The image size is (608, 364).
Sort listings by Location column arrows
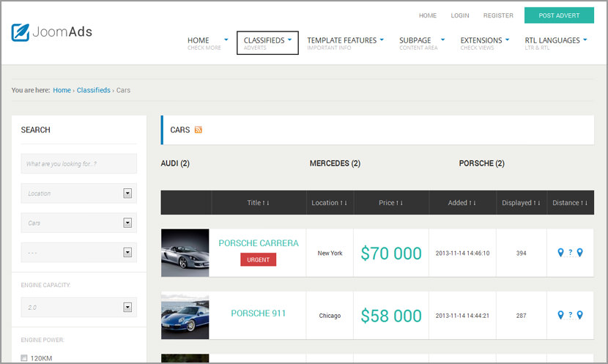344,203
